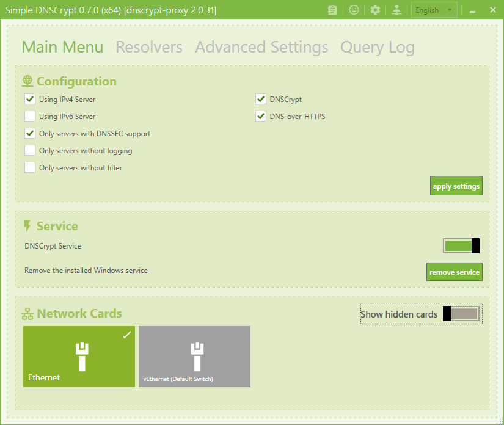Open the Query Log tab
This screenshot has width=504, height=425.
coord(377,47)
